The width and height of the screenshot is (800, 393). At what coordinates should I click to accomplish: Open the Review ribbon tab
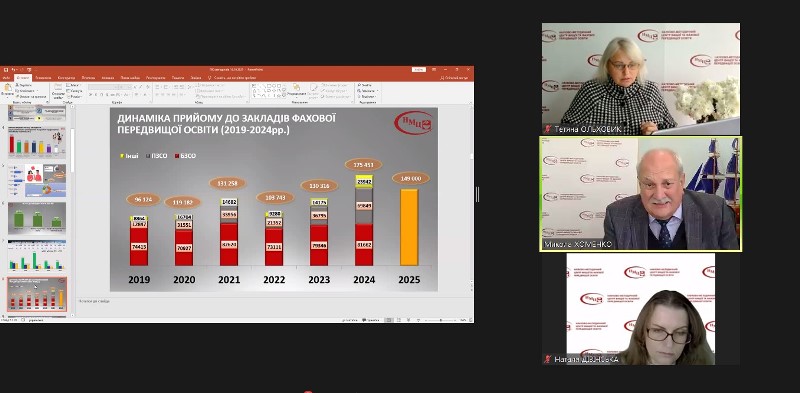(x=155, y=78)
